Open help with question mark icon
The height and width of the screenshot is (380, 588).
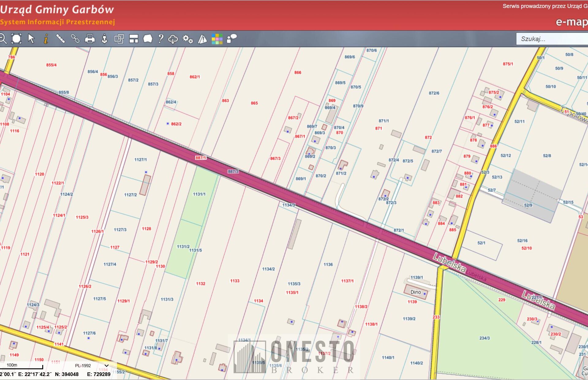160,39
